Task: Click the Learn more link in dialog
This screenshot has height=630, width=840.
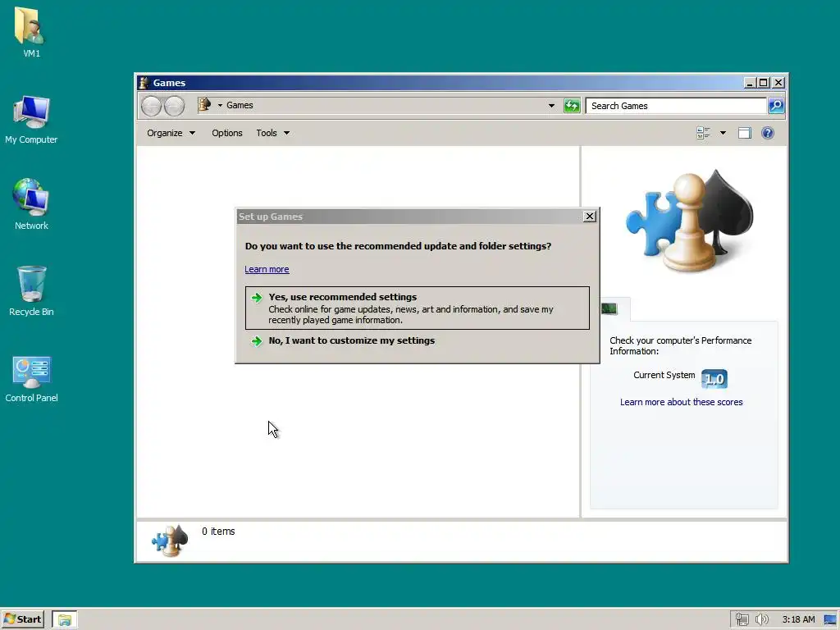Action: [x=267, y=269]
